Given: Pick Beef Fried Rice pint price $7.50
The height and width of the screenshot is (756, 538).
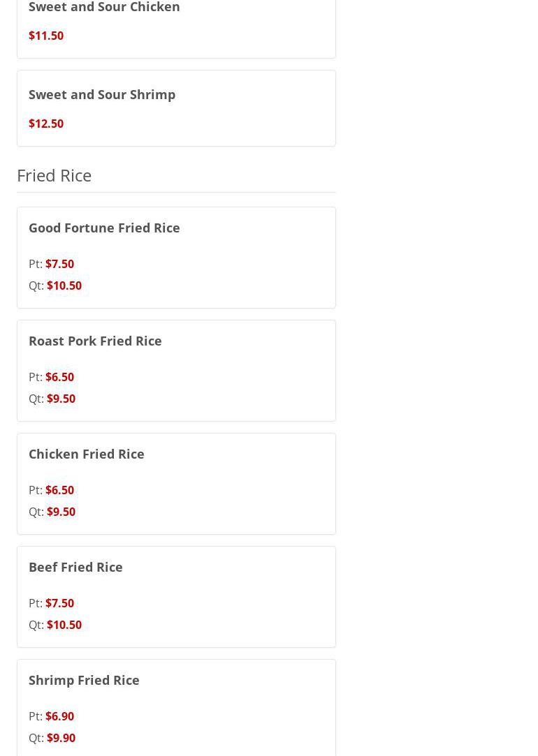Looking at the screenshot, I should click(59, 603).
